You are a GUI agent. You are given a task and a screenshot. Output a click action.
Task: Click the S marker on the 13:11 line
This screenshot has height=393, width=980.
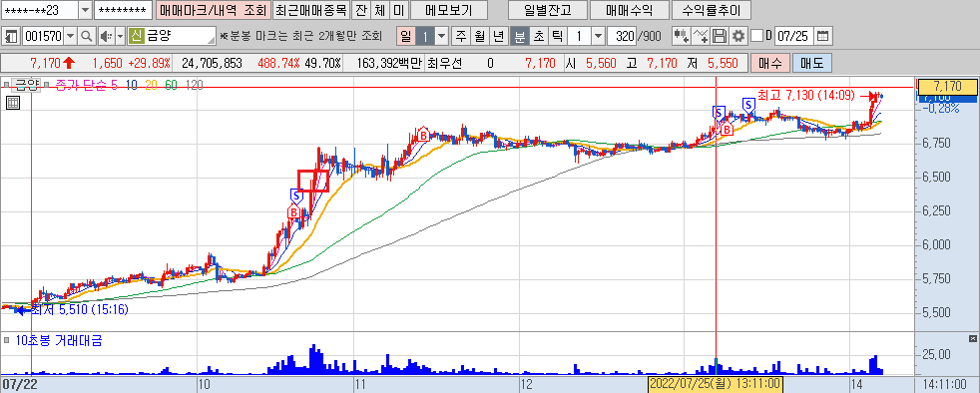coord(719,113)
